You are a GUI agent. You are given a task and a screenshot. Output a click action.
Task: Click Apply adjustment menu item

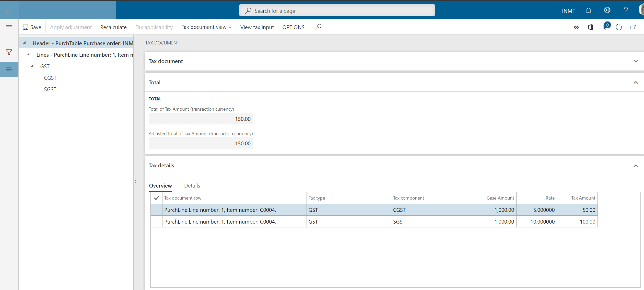pos(71,27)
